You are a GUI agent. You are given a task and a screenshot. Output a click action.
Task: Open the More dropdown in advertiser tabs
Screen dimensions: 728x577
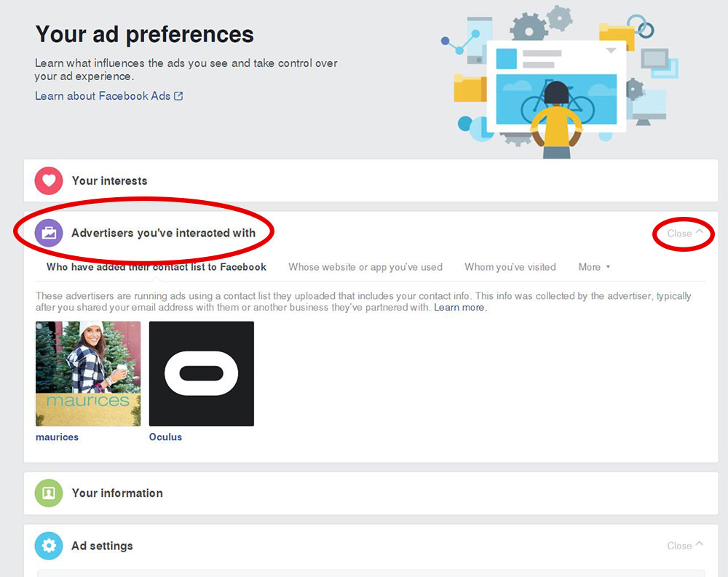pyautogui.click(x=594, y=267)
